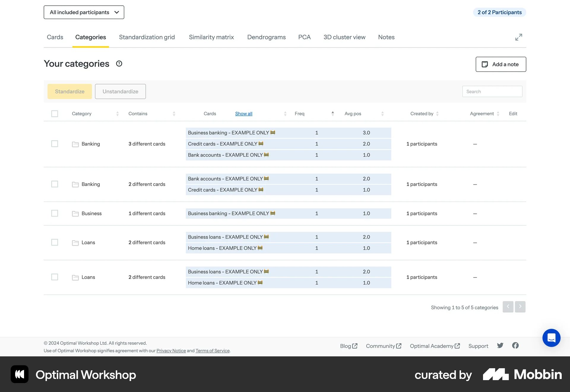Click the next page chevron
Viewport: 570px width, 392px height.
tap(520, 307)
